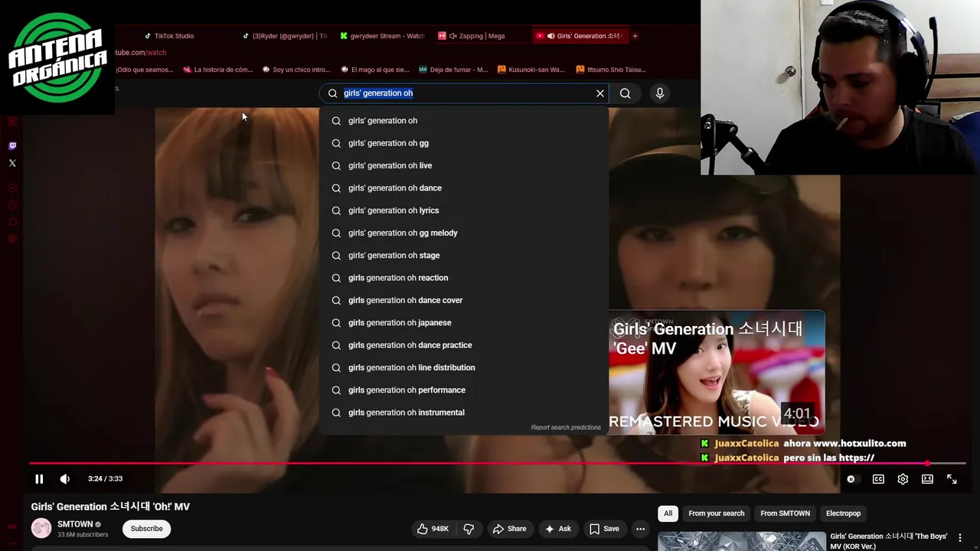
Task: Choose suggestion 'oh dance practice'
Action: (x=464, y=345)
